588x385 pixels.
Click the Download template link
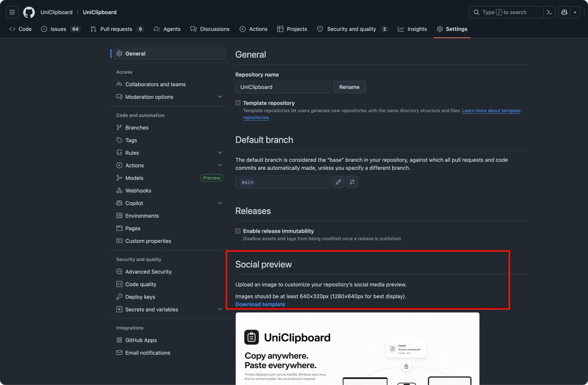point(260,305)
